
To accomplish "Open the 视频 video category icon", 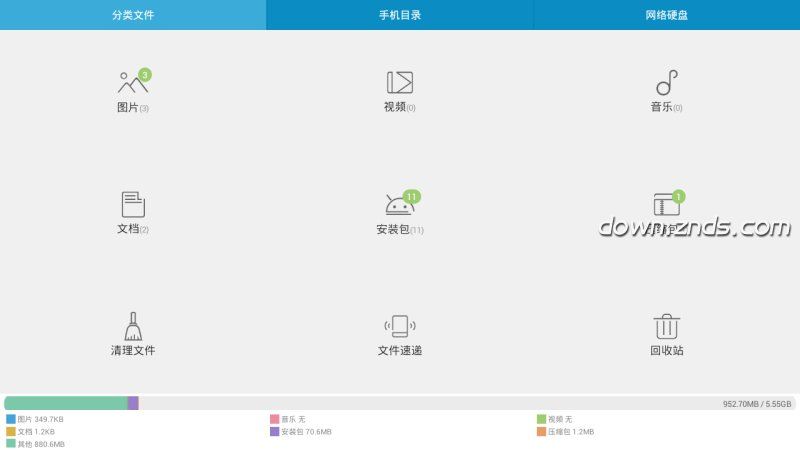I will (399, 83).
